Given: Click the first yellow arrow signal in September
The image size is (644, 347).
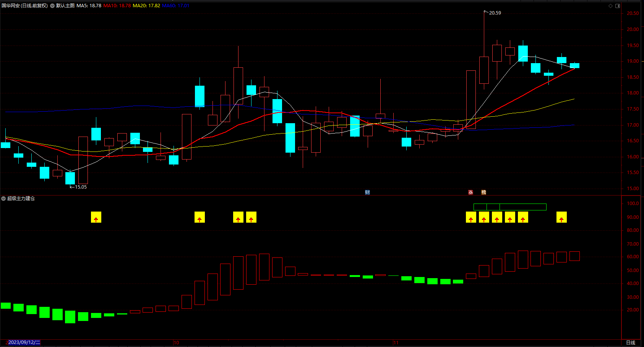Looking at the screenshot, I should point(96,217).
